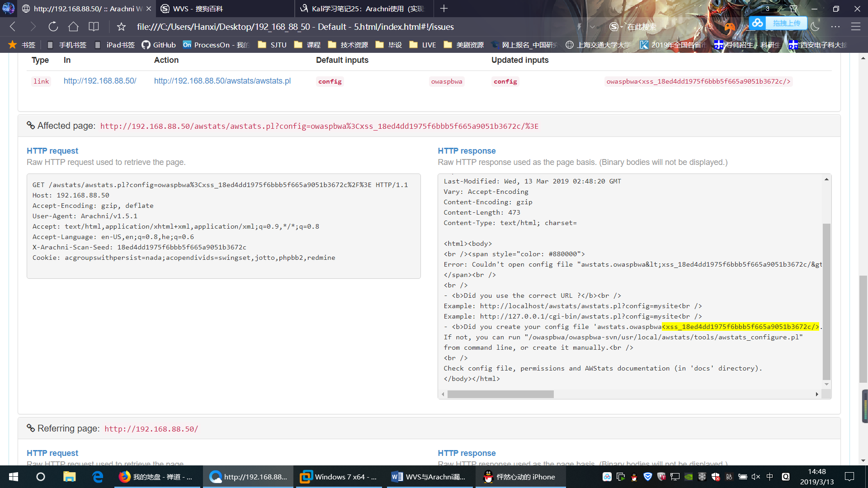Click the response pane's scroll-up arrow
This screenshot has width=868, height=488.
pyautogui.click(x=826, y=179)
